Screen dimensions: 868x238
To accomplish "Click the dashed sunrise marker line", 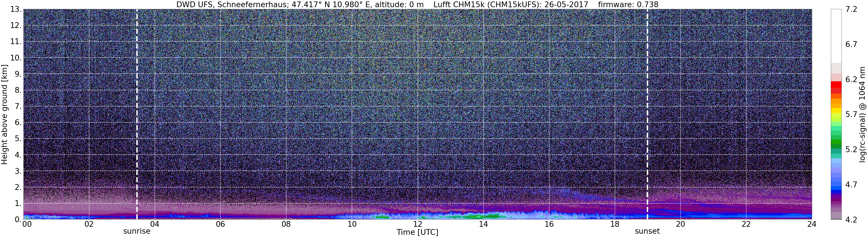I will click(137, 114).
